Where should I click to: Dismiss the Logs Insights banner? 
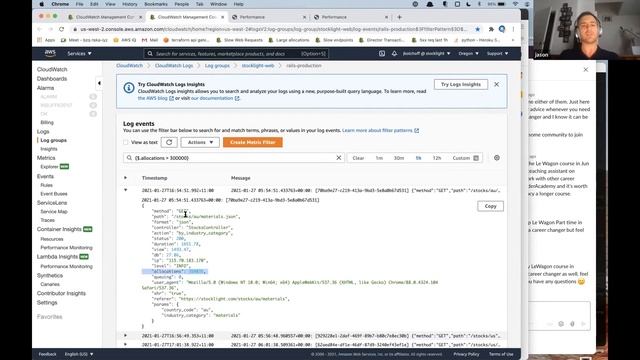496,84
